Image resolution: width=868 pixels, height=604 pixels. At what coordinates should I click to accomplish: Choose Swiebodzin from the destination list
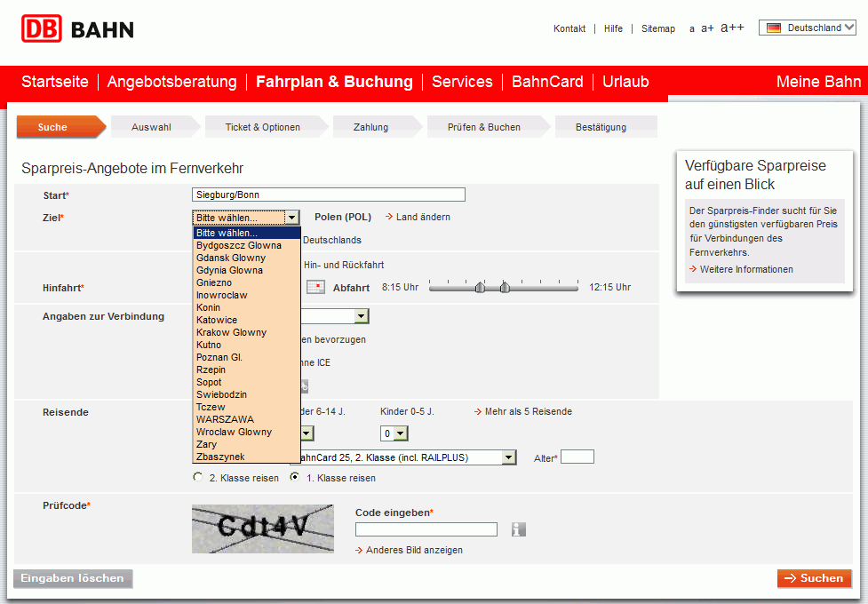246,394
